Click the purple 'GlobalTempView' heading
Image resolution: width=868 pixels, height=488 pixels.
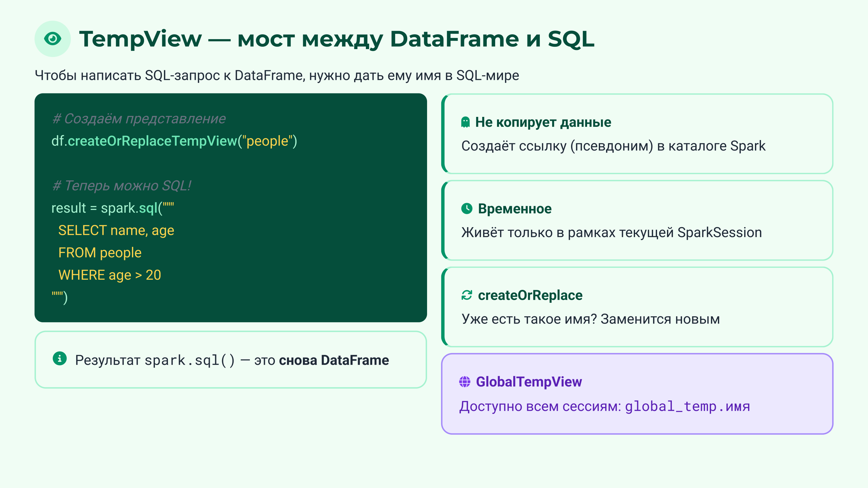tap(529, 382)
